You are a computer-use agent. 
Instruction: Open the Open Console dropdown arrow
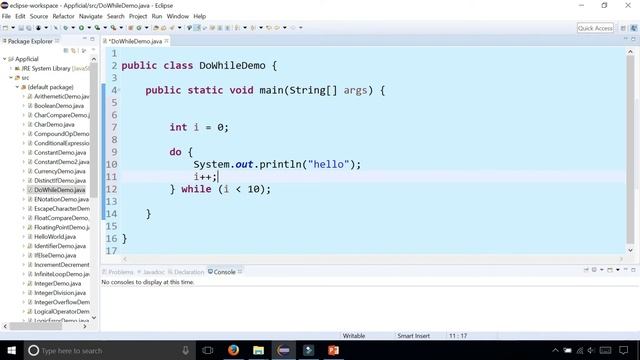click(x=618, y=270)
